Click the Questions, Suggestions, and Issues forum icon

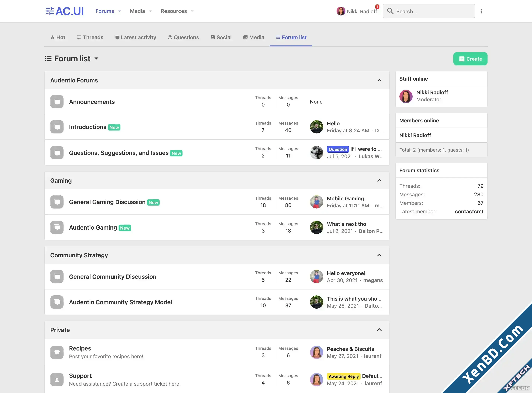[57, 153]
